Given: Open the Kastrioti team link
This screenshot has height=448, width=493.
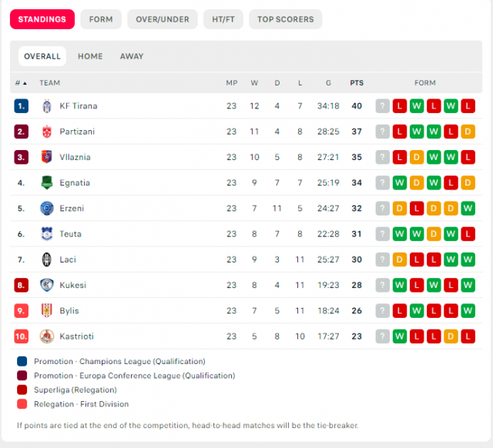Looking at the screenshot, I should (77, 336).
